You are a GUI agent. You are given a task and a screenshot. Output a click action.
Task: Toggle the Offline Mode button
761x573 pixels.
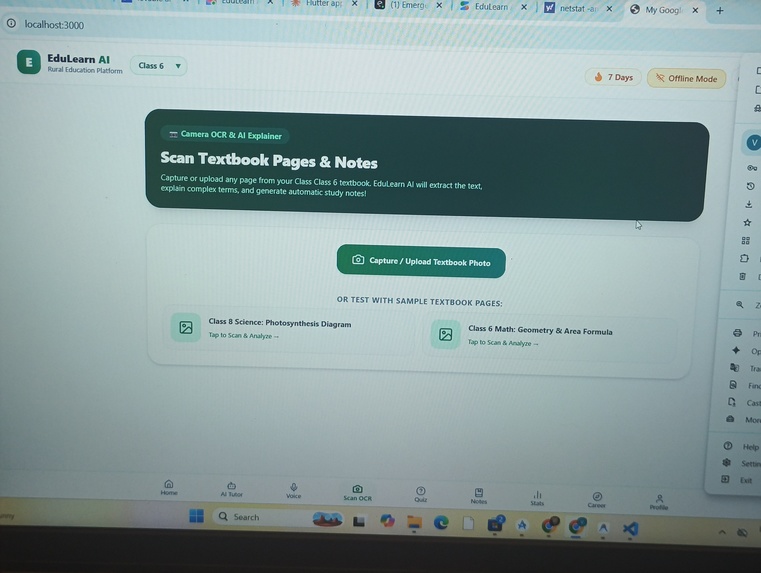(686, 78)
